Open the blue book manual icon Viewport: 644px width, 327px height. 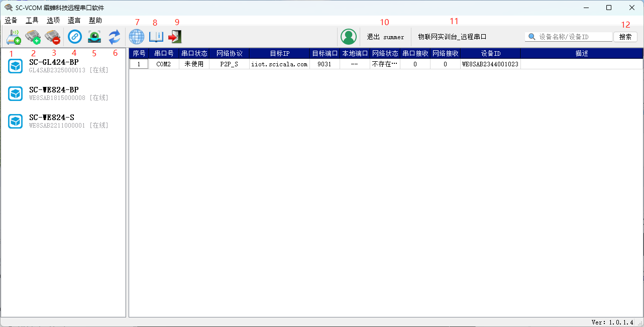(156, 37)
